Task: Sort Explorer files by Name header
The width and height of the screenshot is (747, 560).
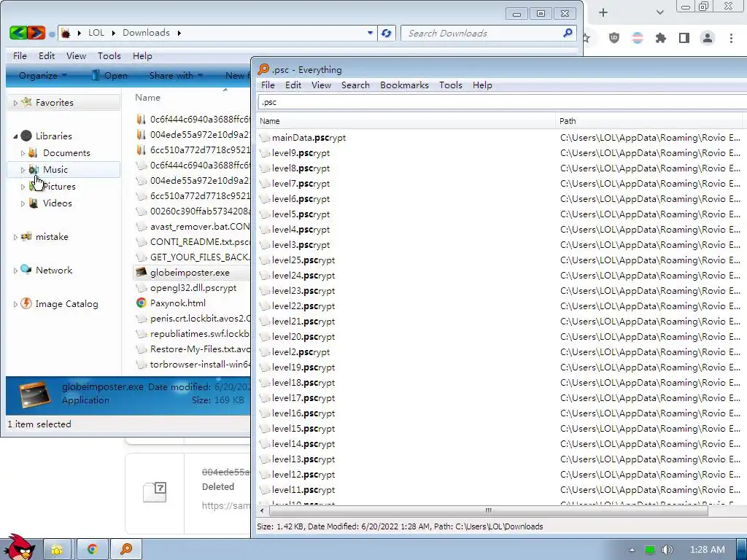Action: click(x=147, y=98)
